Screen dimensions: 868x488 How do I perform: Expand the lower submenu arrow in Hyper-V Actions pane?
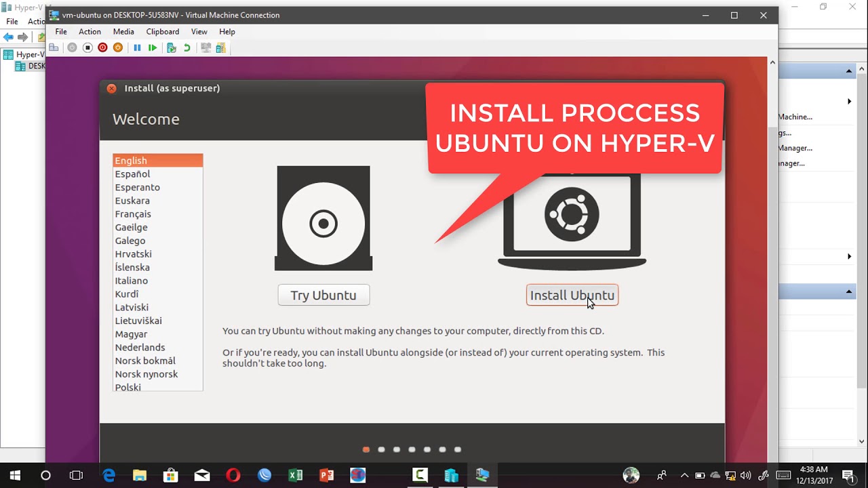[x=849, y=257]
